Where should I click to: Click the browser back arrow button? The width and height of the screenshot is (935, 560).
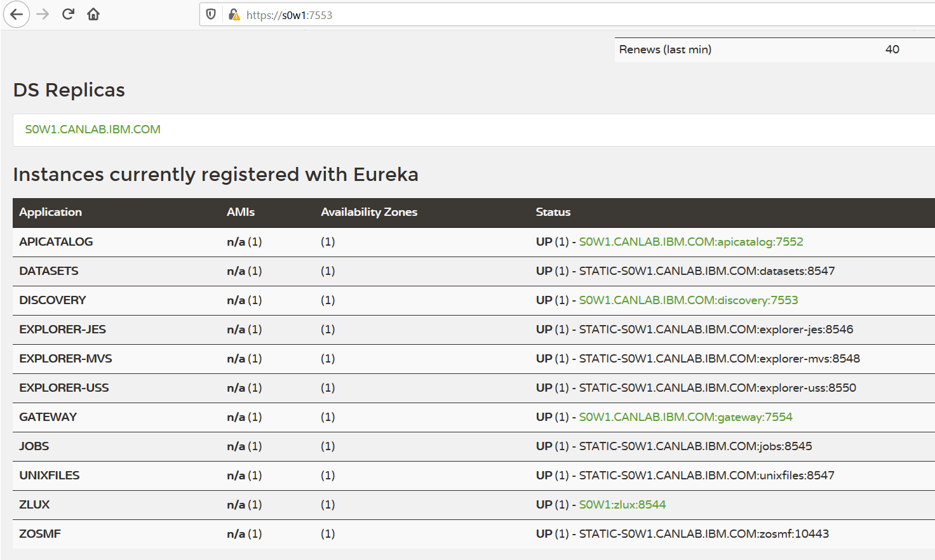[17, 15]
